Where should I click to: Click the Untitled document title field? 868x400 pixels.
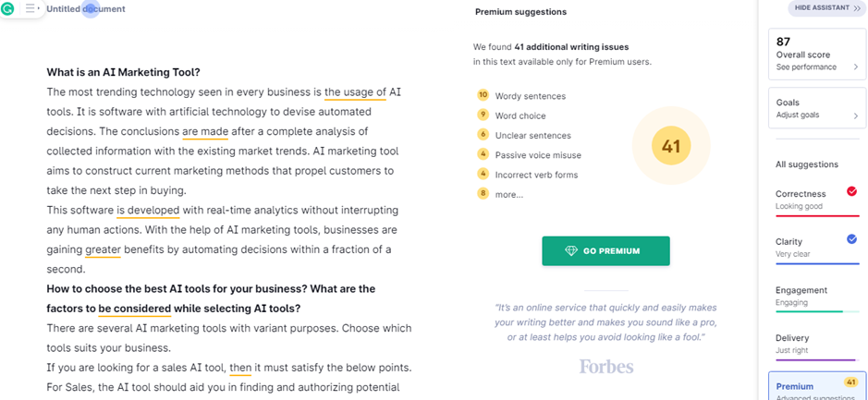pos(86,9)
